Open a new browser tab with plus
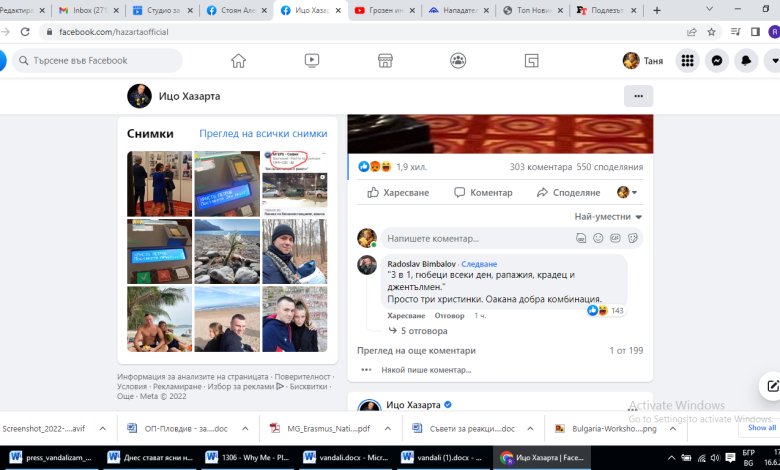This screenshot has width=780, height=470. point(657,10)
